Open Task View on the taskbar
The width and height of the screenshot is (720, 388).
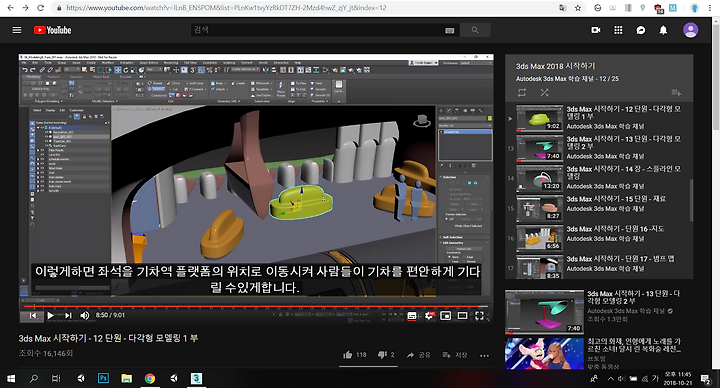56,378
